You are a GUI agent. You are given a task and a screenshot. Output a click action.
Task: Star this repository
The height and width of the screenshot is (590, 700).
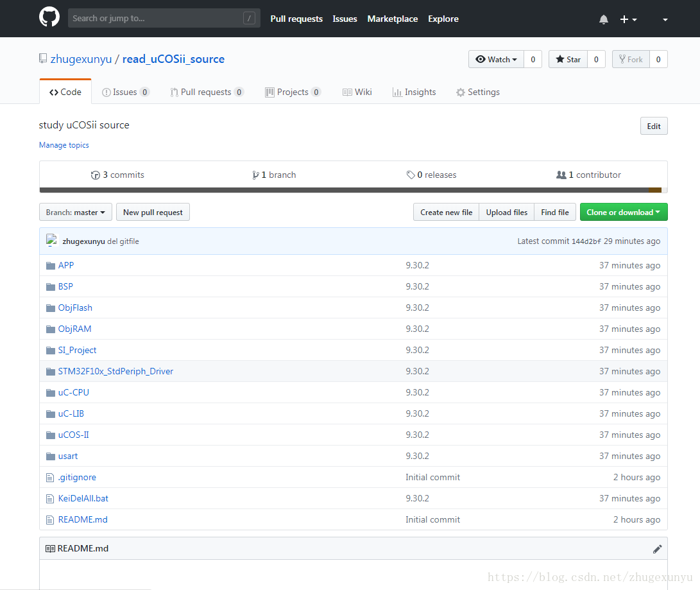[568, 60]
